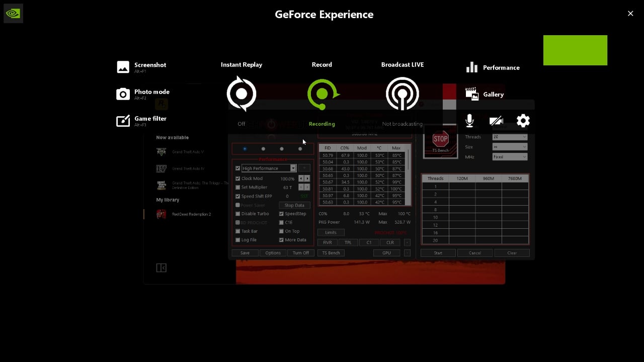This screenshot has width=644, height=362.
Task: Click the Red Dead Redemption 2 icon
Action: 161,214
